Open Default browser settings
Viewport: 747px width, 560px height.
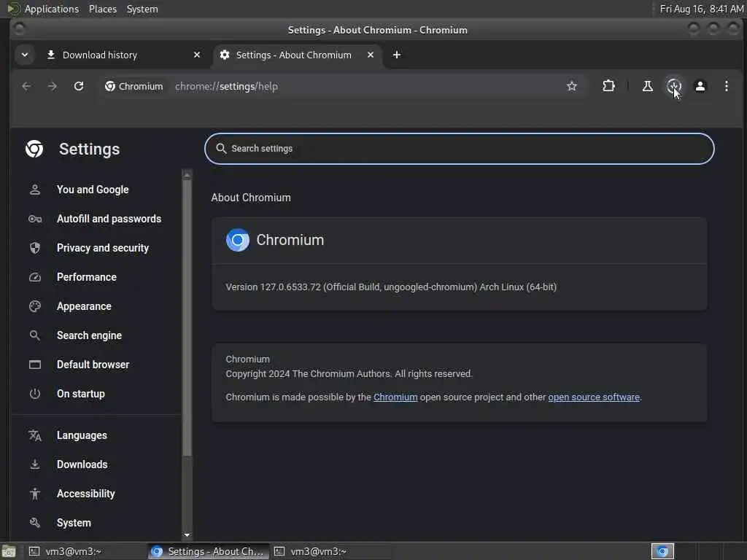tap(93, 365)
